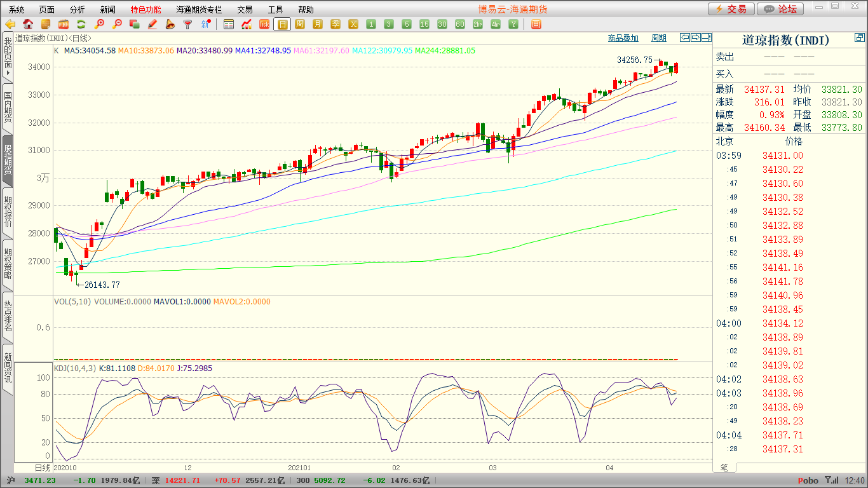Switch to the intraday chart icon
This screenshot has width=868, height=488.
247,24
